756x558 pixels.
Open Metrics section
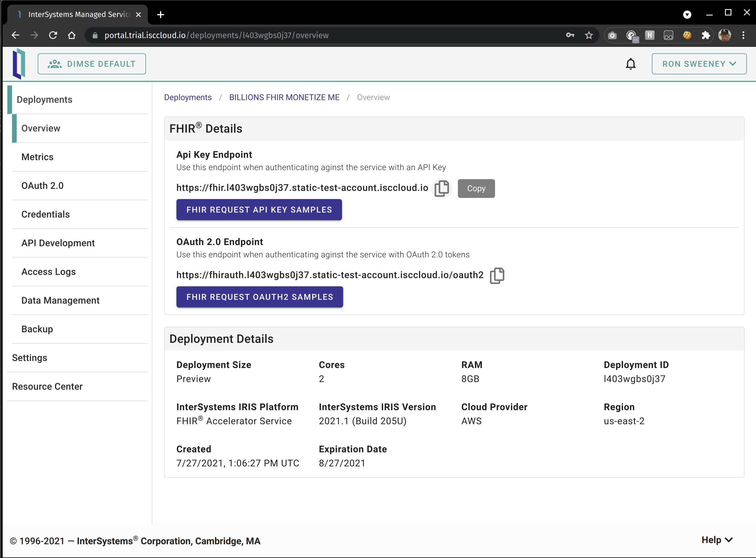(80, 157)
